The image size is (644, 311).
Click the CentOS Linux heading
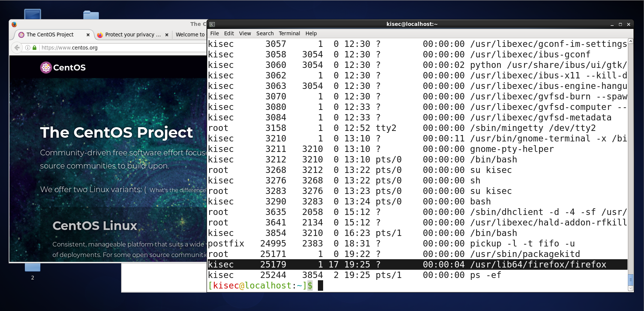[x=95, y=225]
